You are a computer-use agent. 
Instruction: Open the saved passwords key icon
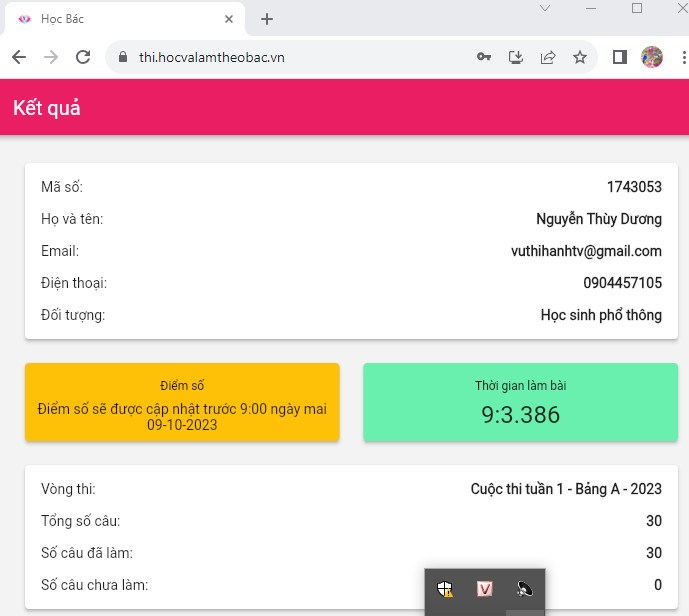(x=484, y=57)
